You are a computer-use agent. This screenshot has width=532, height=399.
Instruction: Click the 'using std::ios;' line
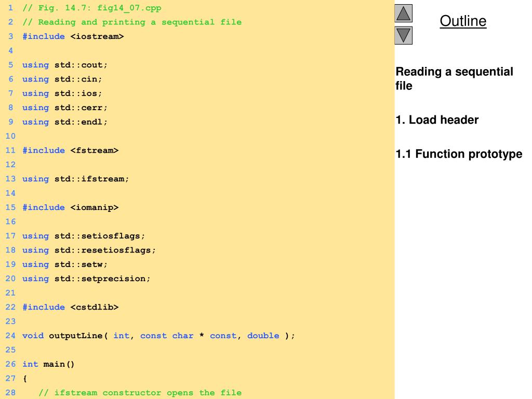pos(62,94)
